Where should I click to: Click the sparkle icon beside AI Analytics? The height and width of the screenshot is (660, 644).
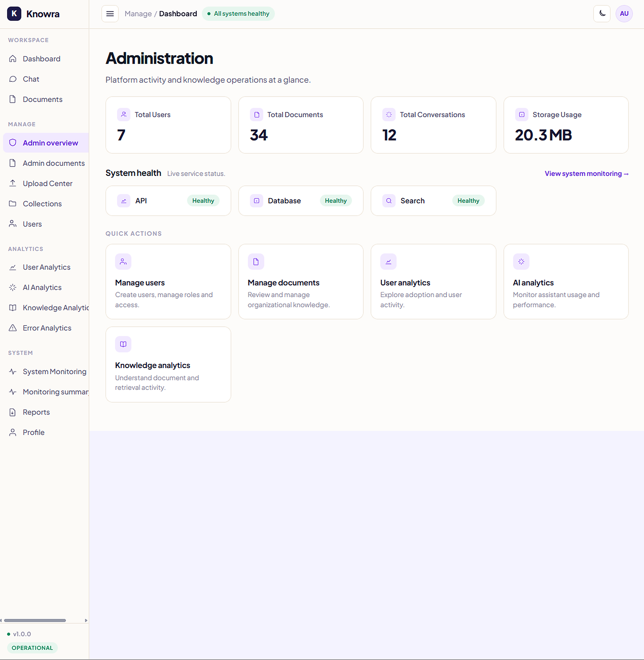12,287
